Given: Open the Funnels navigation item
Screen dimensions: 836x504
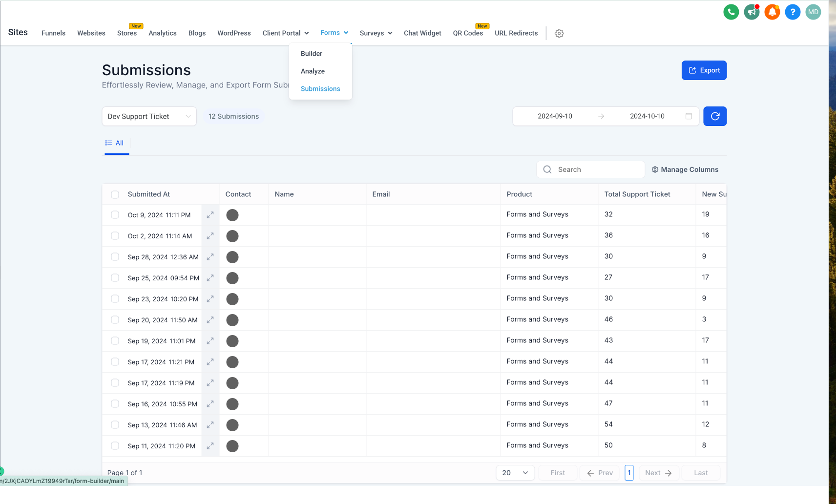Looking at the screenshot, I should tap(53, 33).
